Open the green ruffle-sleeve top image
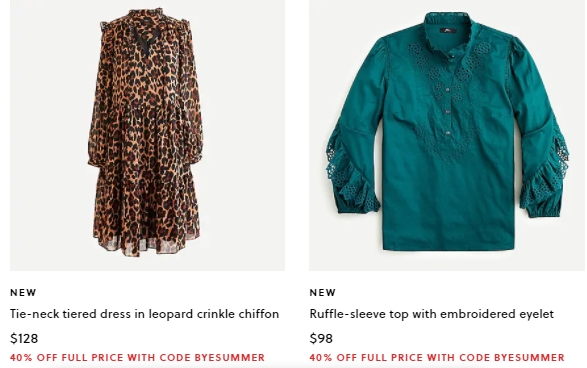 pyautogui.click(x=447, y=135)
